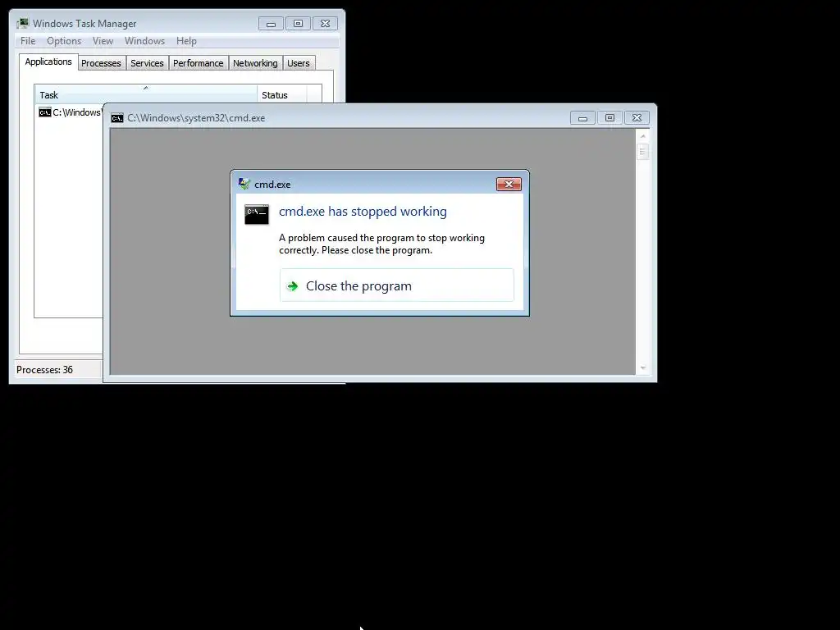Screen dimensions: 840x630
Task: Click the Task Manager title bar icon
Action: pyautogui.click(x=22, y=24)
